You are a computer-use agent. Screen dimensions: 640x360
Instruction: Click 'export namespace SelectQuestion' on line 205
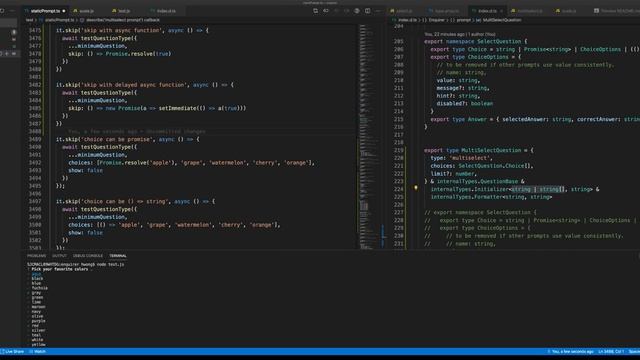coord(473,42)
